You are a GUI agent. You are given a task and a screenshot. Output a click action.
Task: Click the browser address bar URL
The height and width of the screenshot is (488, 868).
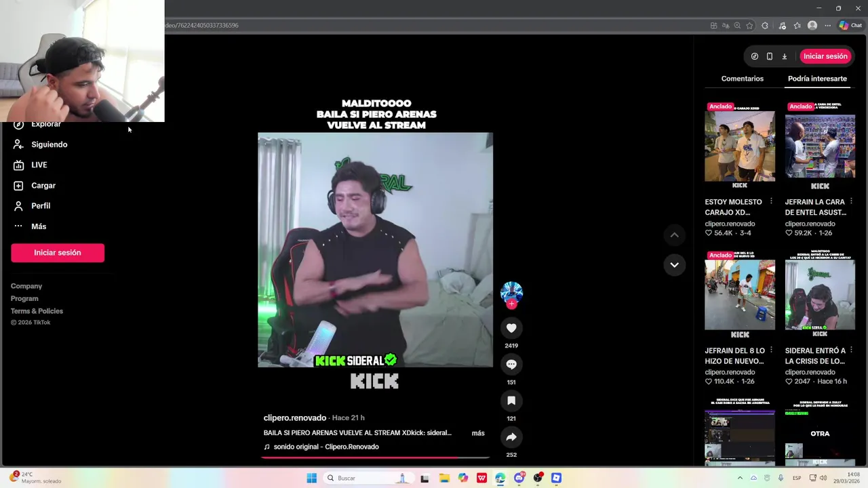201,26
